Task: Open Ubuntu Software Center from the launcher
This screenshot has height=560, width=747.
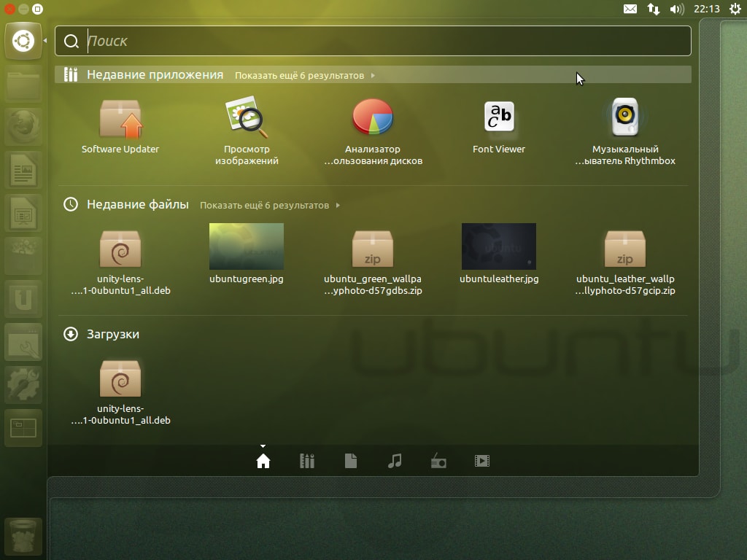Action: [23, 256]
